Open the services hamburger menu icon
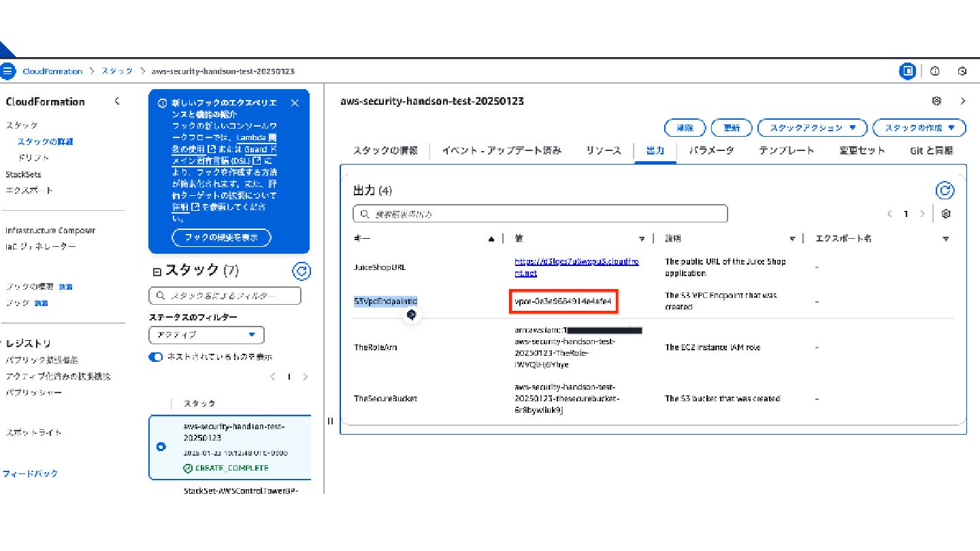Screen dimensions: 980x551 click(7, 71)
